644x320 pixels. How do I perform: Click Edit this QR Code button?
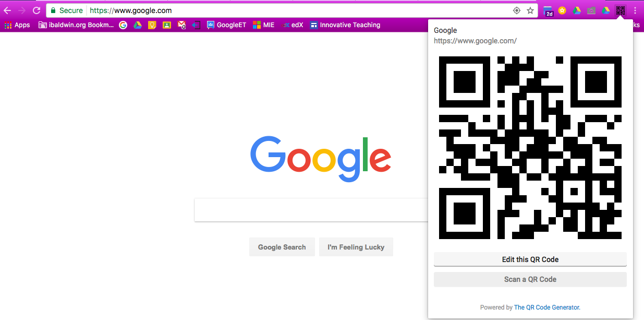530,259
